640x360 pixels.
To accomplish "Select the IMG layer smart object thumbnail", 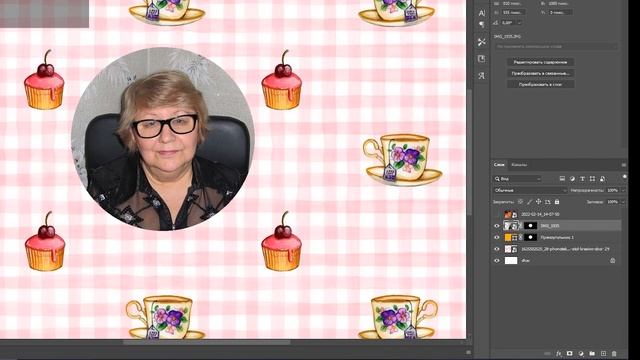I will pyautogui.click(x=511, y=225).
